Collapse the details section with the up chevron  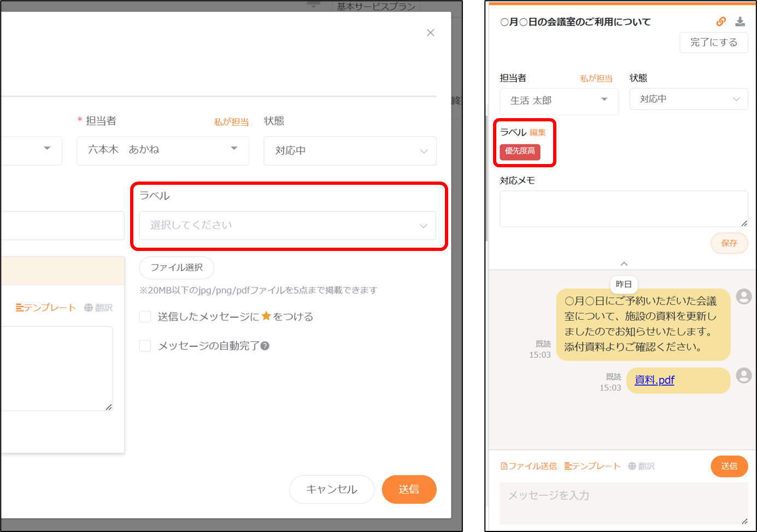[624, 264]
